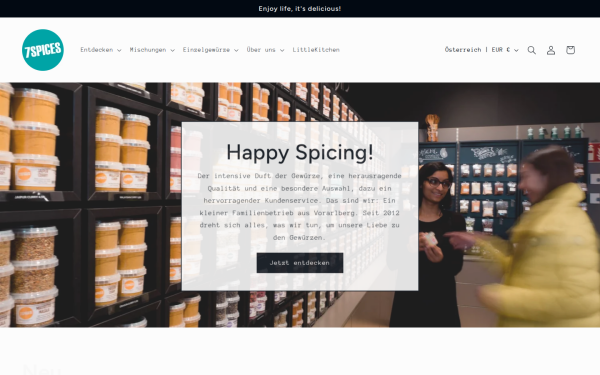Open the LittleKitchen menu link
This screenshot has height=375, width=600.
[316, 50]
